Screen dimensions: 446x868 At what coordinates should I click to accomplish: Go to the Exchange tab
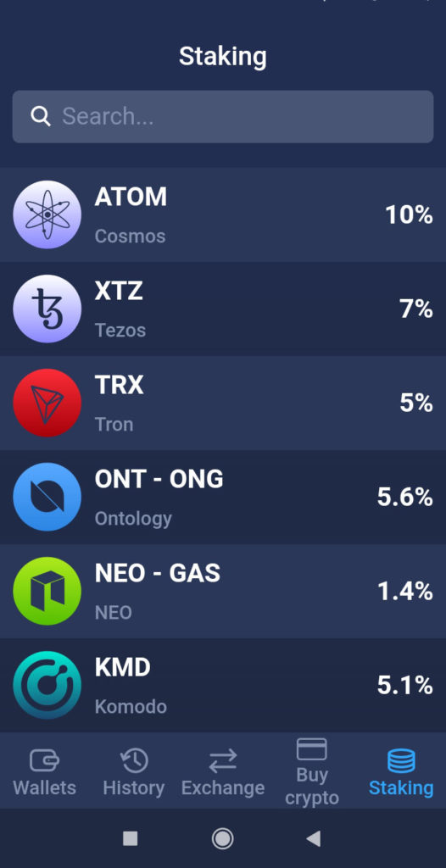coord(223,773)
